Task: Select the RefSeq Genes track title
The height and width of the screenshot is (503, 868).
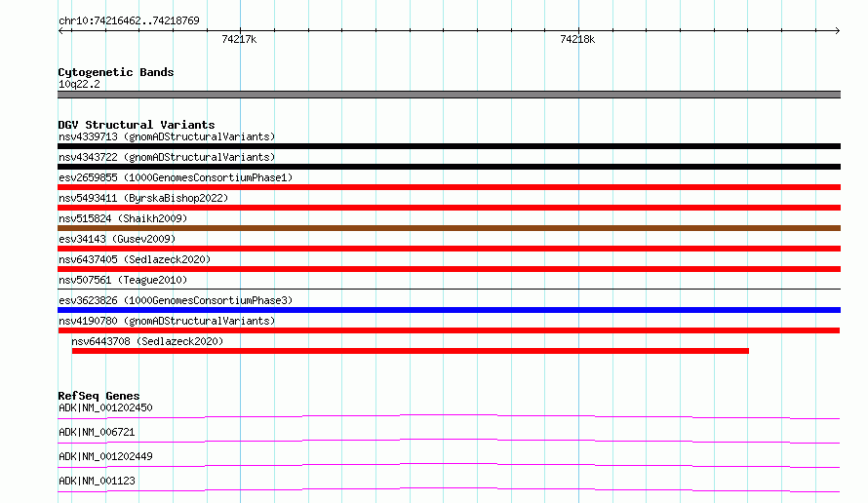Action: click(x=99, y=396)
